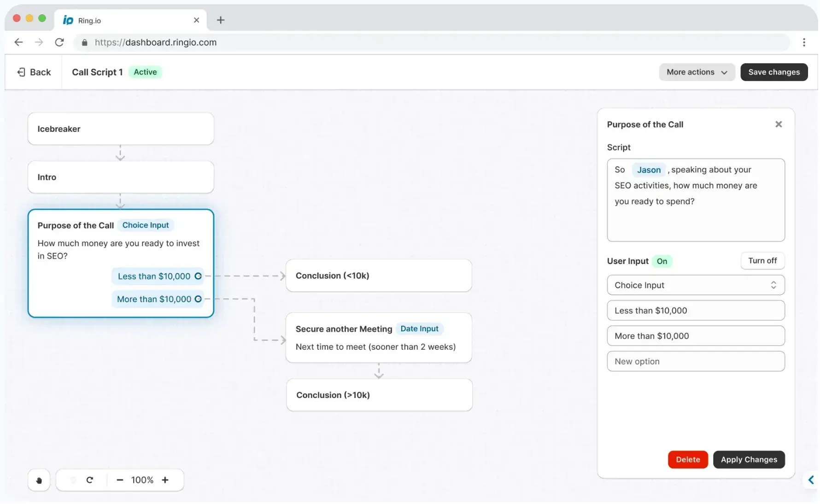Open the More actions dropdown

click(697, 72)
